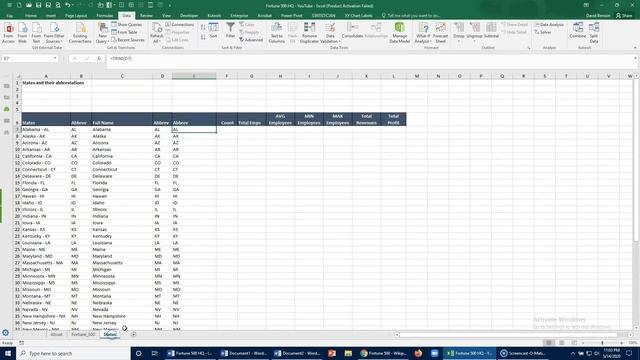Open Data Validation dropdown
This screenshot has height=360, width=640.
(x=330, y=33)
